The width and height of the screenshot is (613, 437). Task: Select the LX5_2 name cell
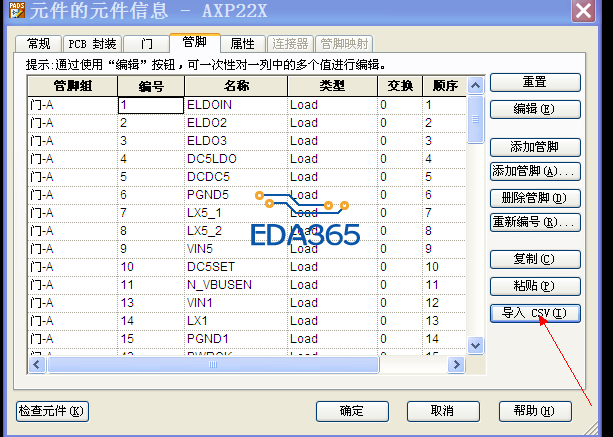click(236, 231)
